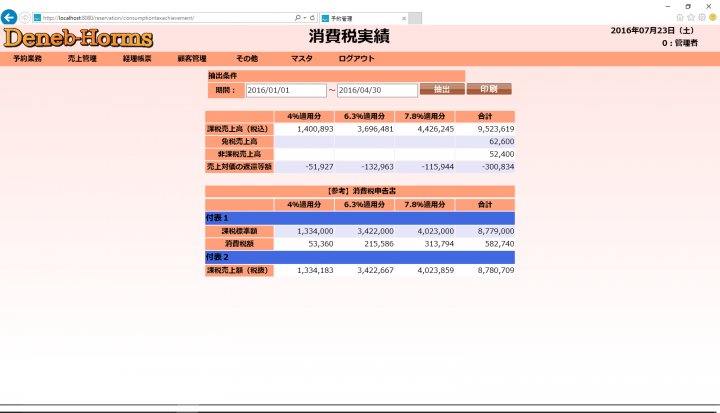Click the value -115,944

(x=438, y=167)
